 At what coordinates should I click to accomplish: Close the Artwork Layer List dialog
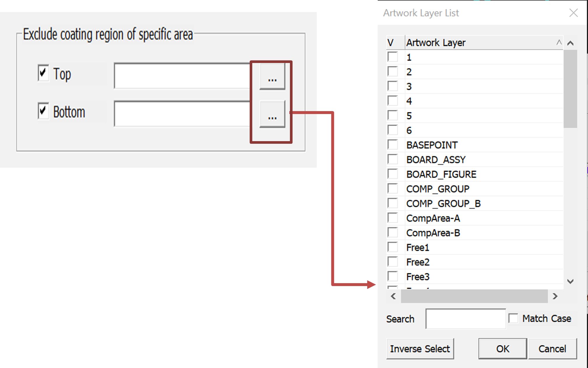pyautogui.click(x=573, y=13)
